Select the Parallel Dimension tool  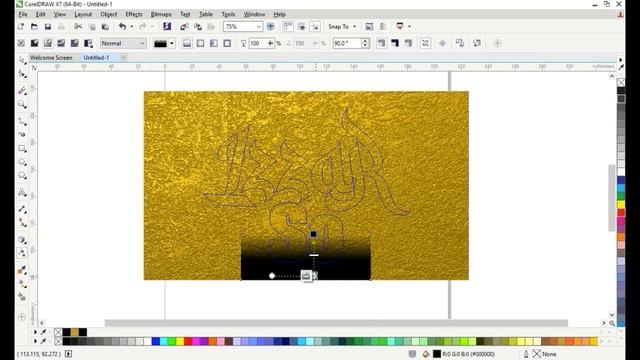[22, 209]
